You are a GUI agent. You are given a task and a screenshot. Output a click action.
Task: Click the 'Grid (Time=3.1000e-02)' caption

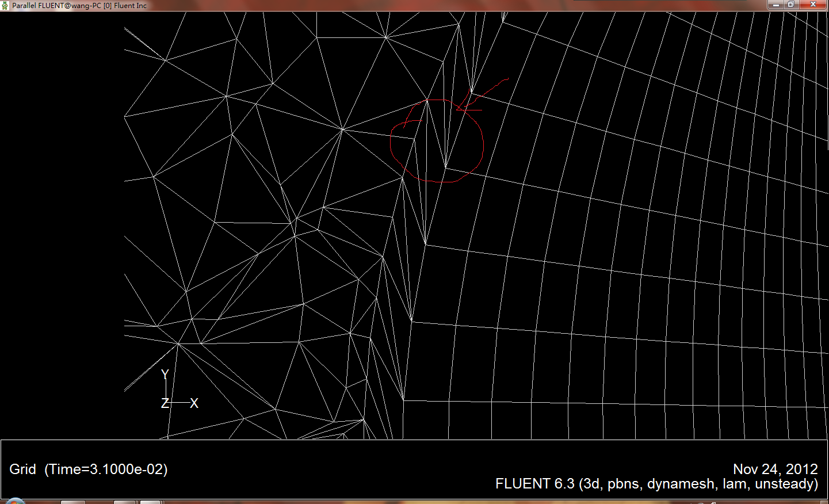89,469
